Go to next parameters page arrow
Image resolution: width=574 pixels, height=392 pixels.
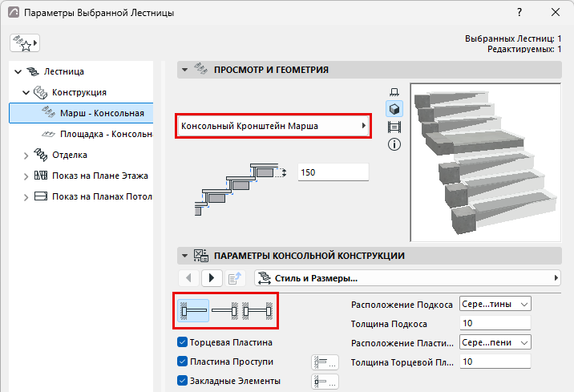click(212, 278)
